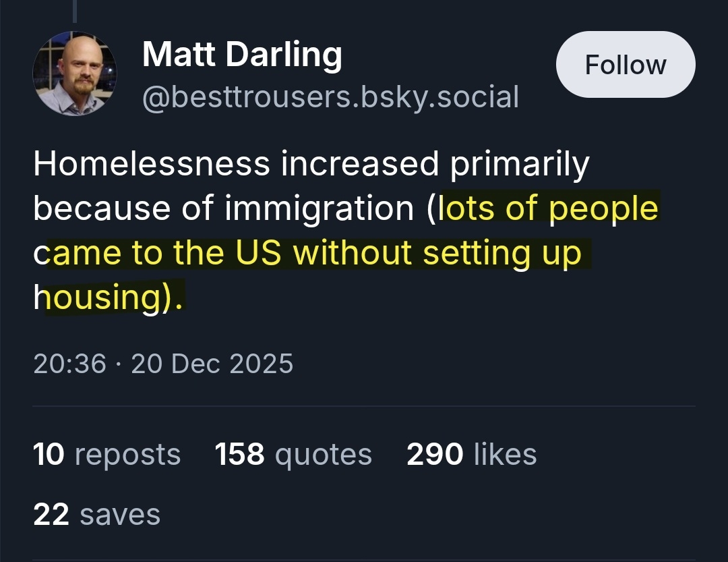Image resolution: width=728 pixels, height=562 pixels.
Task: Click the word 'primarily' in the post
Action: pos(520,165)
